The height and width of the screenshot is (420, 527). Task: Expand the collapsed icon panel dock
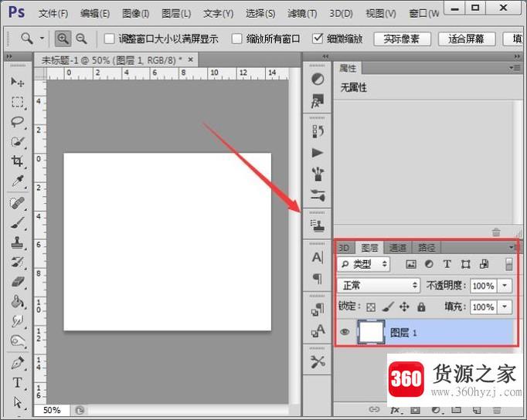tap(325, 56)
